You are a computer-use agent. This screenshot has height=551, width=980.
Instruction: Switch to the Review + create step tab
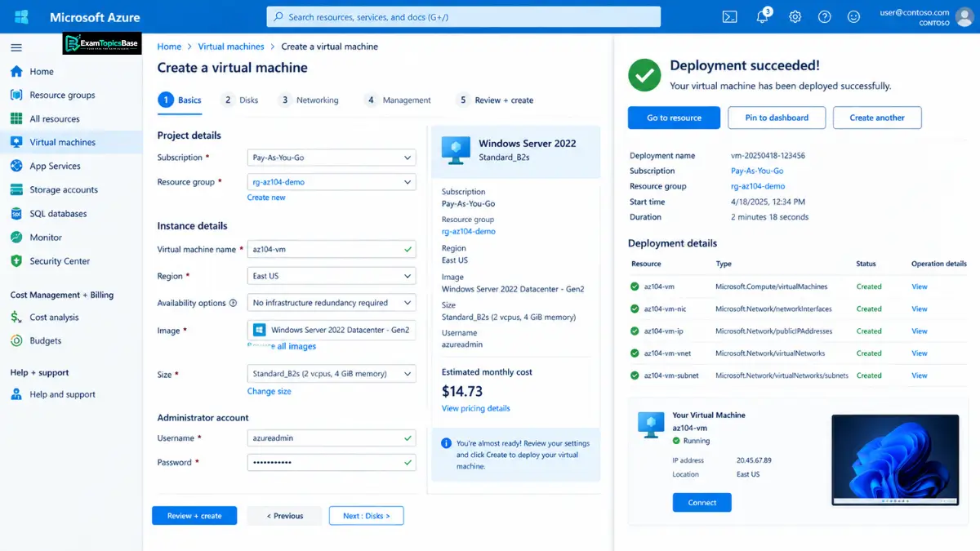point(495,100)
